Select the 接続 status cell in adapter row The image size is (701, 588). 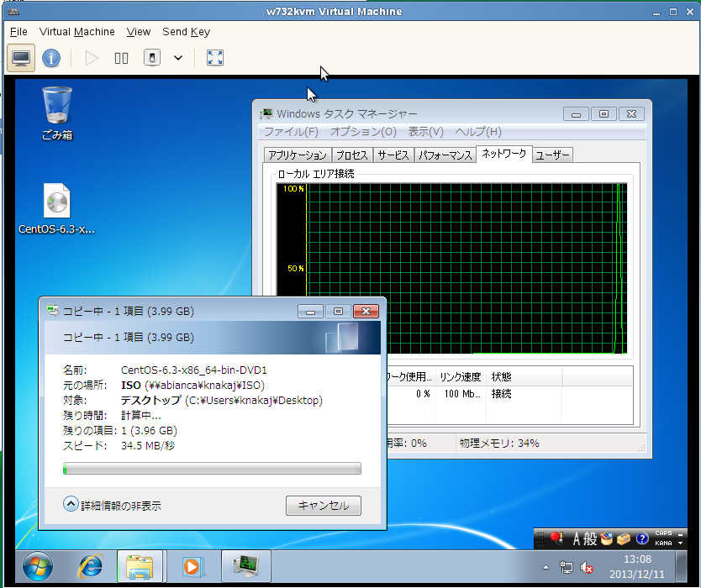[501, 394]
